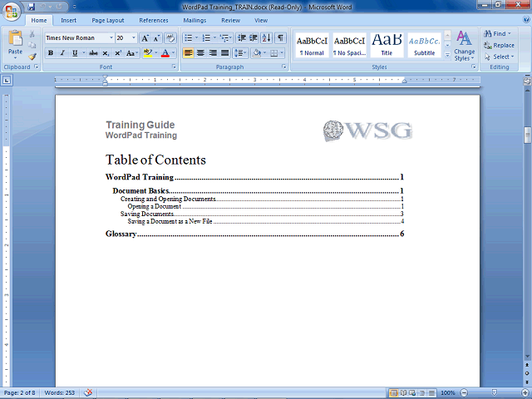The height and width of the screenshot is (399, 532).
Task: Click the tab selector ruler icon
Action: click(x=7, y=80)
